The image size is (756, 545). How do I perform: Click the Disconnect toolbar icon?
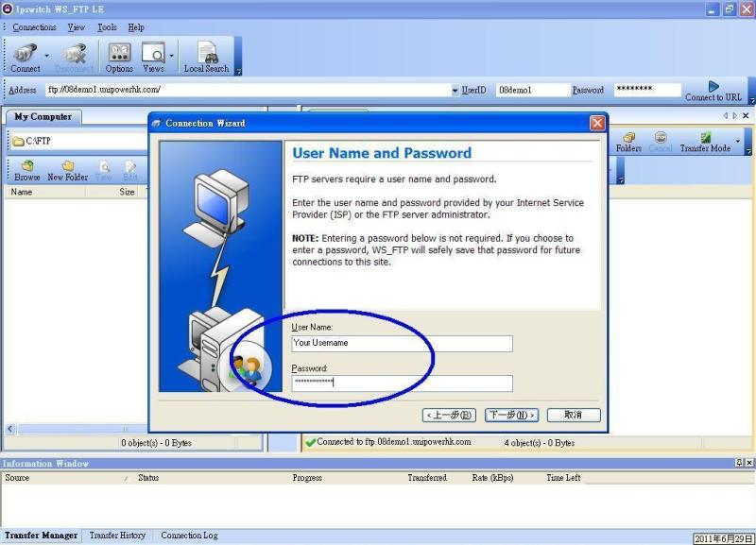(75, 58)
